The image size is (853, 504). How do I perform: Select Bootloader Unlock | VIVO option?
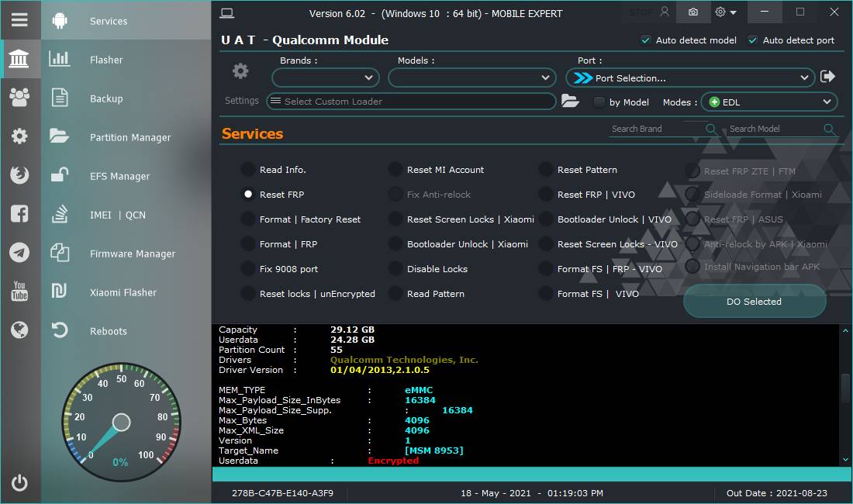(x=546, y=219)
